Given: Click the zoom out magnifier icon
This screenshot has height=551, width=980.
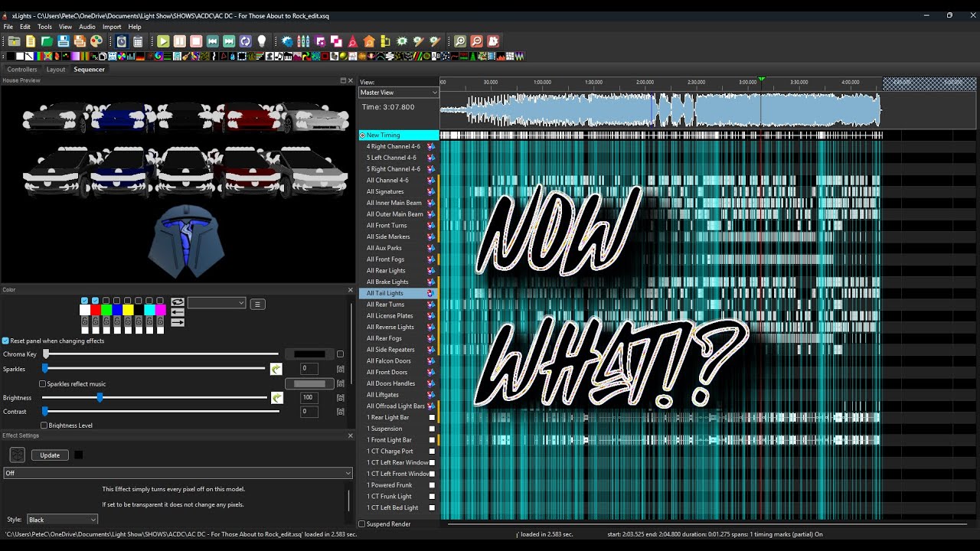Looking at the screenshot, I should click(x=476, y=41).
